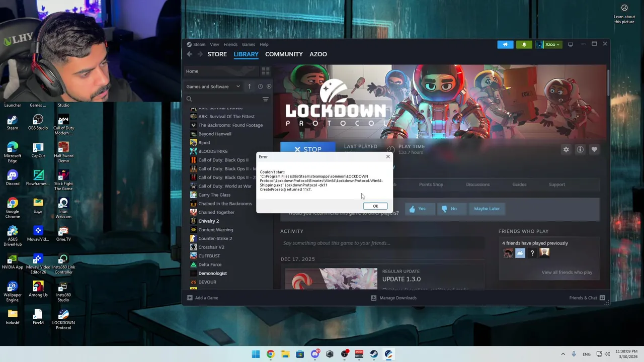This screenshot has height=362, width=644.
Task: Click the Steam announcements megaphone icon
Action: point(506,44)
